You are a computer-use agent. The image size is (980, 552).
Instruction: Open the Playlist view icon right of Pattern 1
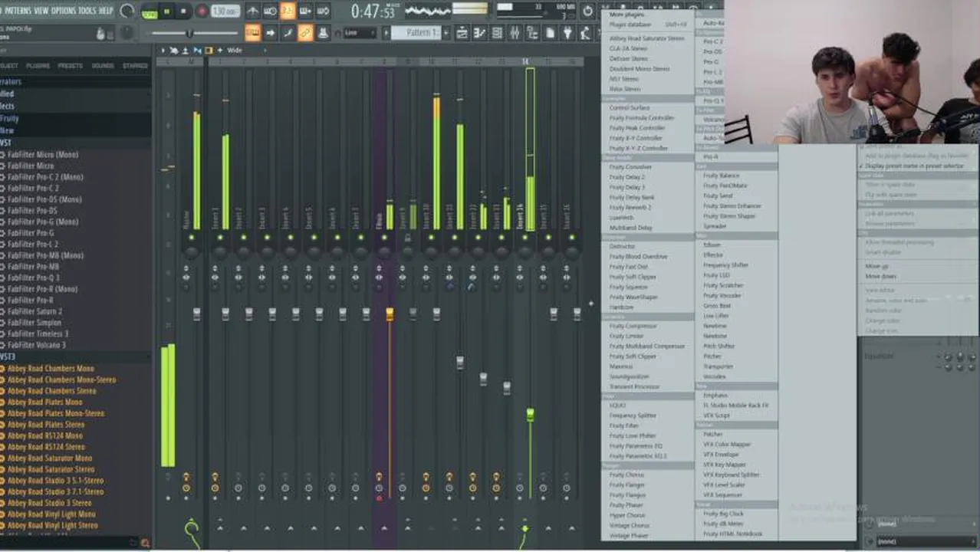(462, 33)
